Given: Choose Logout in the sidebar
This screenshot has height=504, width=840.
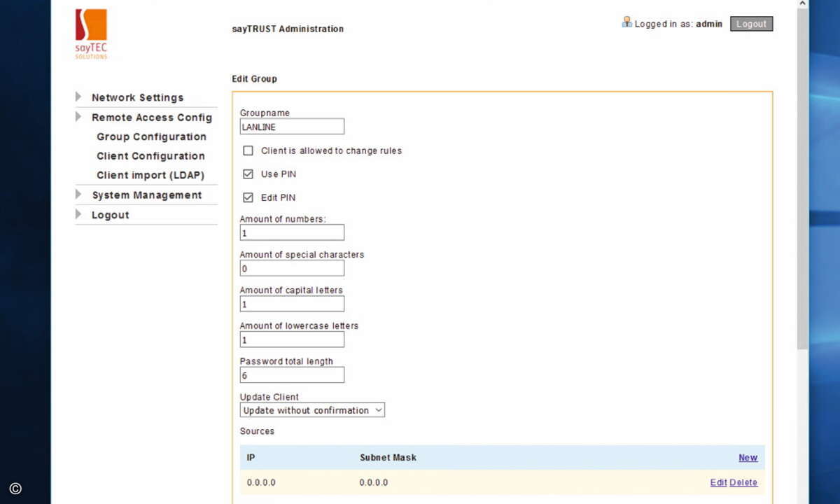Looking at the screenshot, I should tap(111, 215).
